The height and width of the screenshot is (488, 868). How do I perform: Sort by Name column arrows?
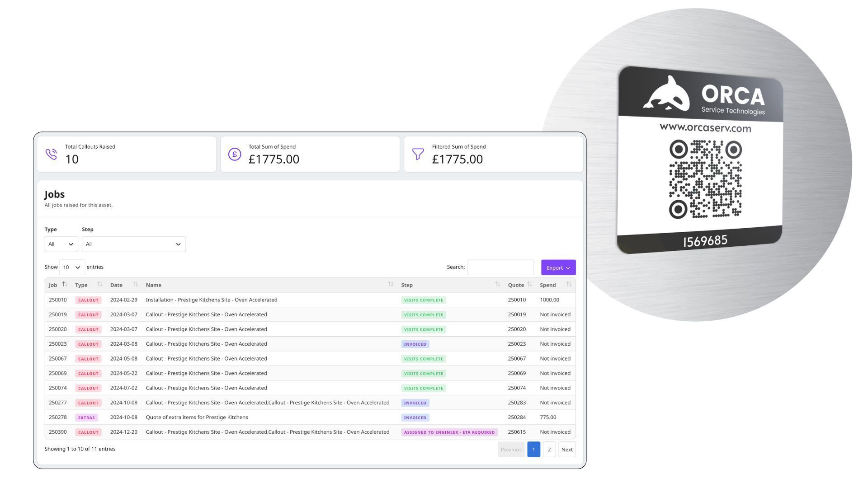click(391, 284)
